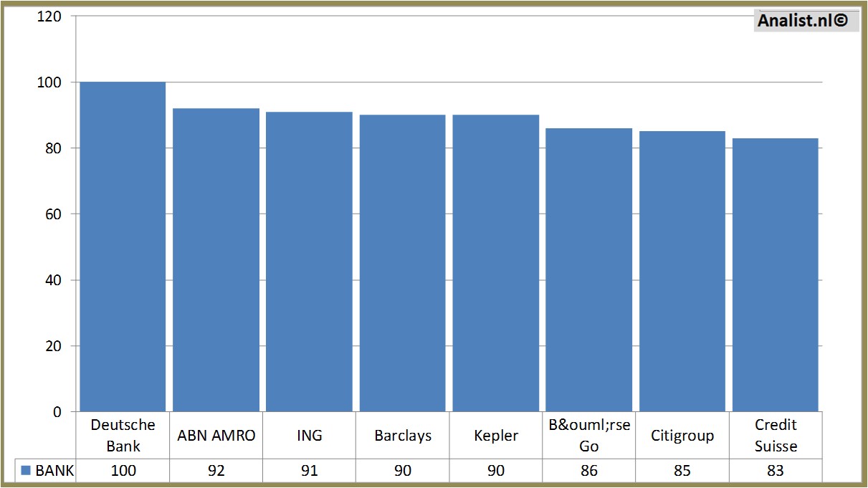Screen dimensions: 868x488
Task: Click the Deutsche Bank category label
Action: pos(123,435)
